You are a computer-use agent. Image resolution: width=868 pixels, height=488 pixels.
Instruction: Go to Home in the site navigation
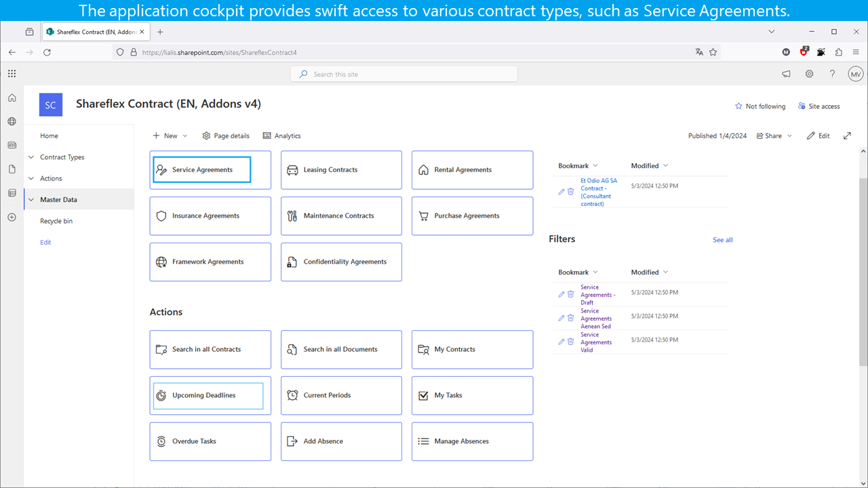49,136
